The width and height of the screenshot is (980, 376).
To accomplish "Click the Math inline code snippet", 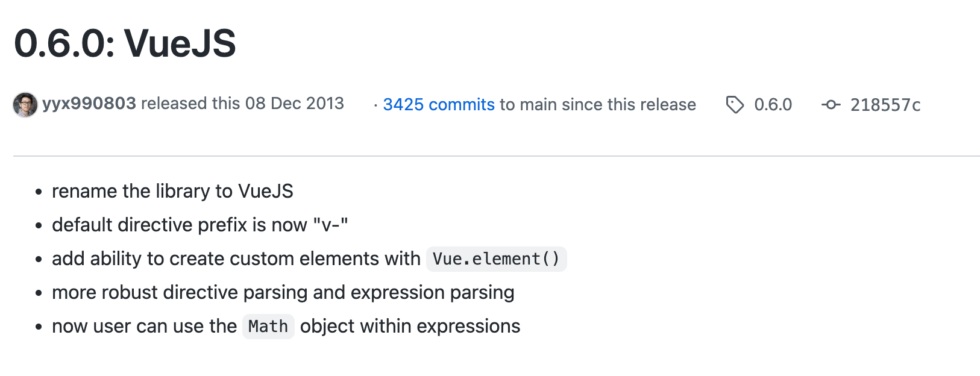I will point(268,327).
